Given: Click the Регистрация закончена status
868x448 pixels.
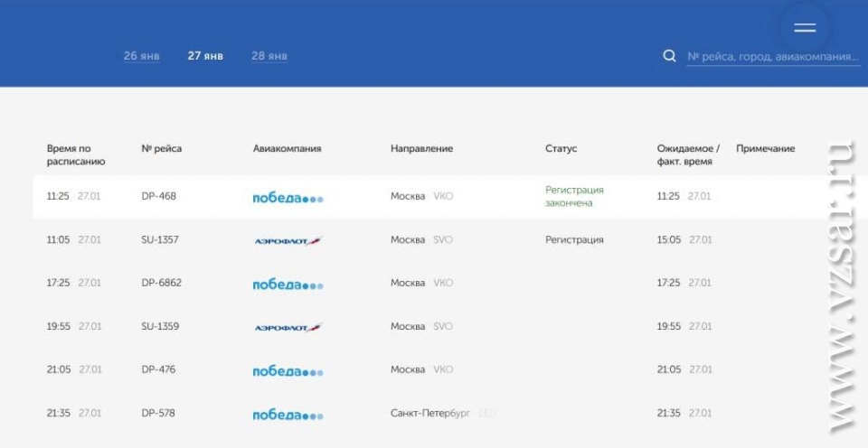Looking at the screenshot, I should pos(574,196).
